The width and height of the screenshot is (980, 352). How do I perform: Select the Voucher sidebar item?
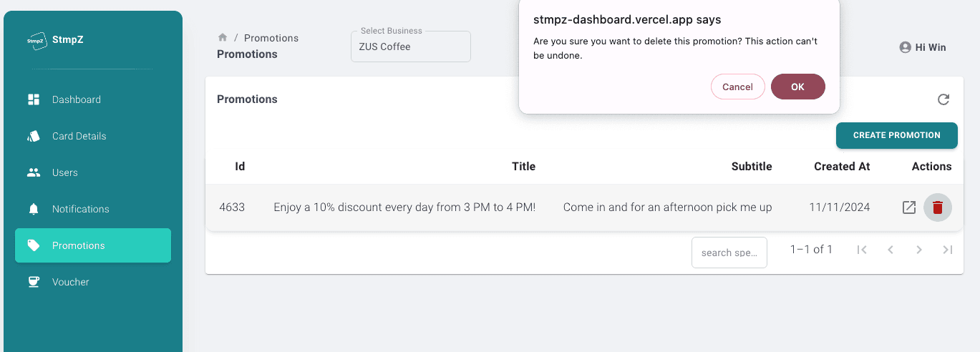click(70, 282)
